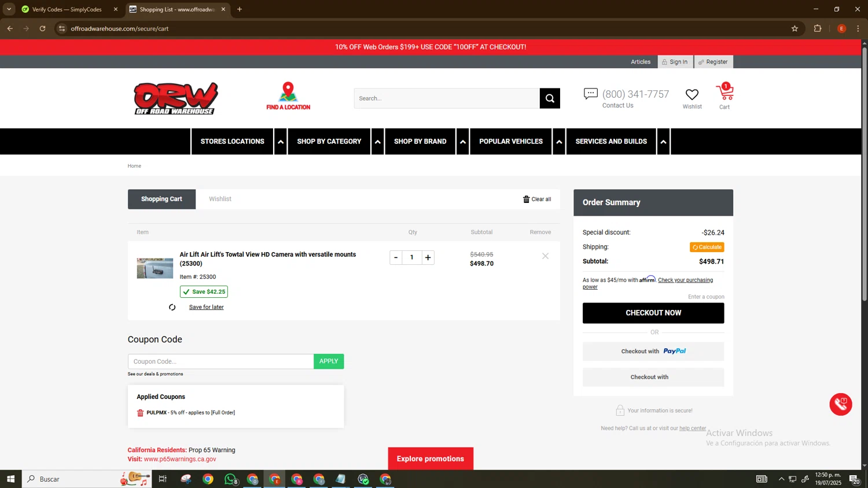Viewport: 868px width, 488px height.
Task: Open the Articles link
Action: tap(641, 62)
